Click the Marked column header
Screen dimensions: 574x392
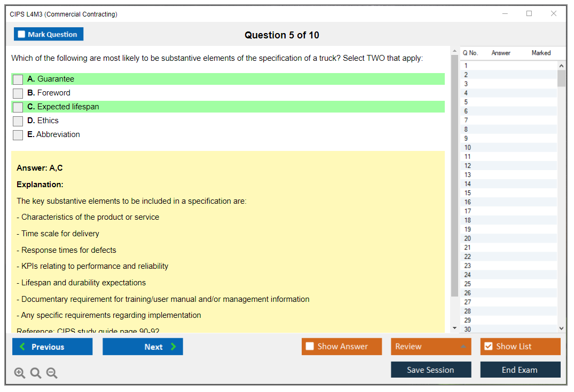pyautogui.click(x=541, y=53)
